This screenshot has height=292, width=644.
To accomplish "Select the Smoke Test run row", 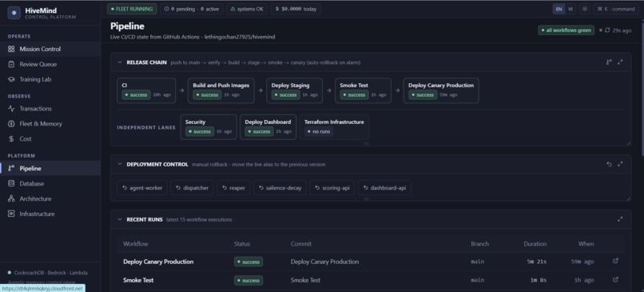I will click(371, 280).
